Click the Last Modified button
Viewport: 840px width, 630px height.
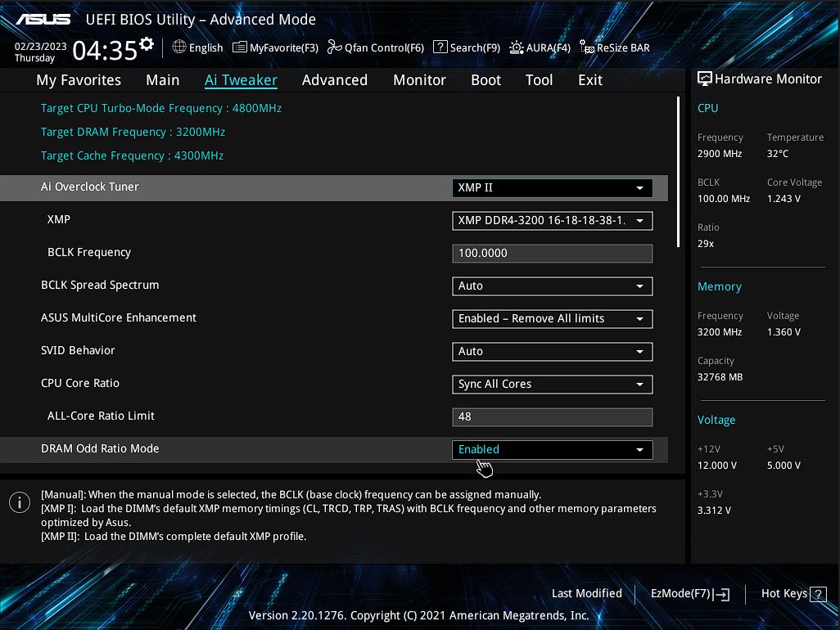[x=586, y=594]
